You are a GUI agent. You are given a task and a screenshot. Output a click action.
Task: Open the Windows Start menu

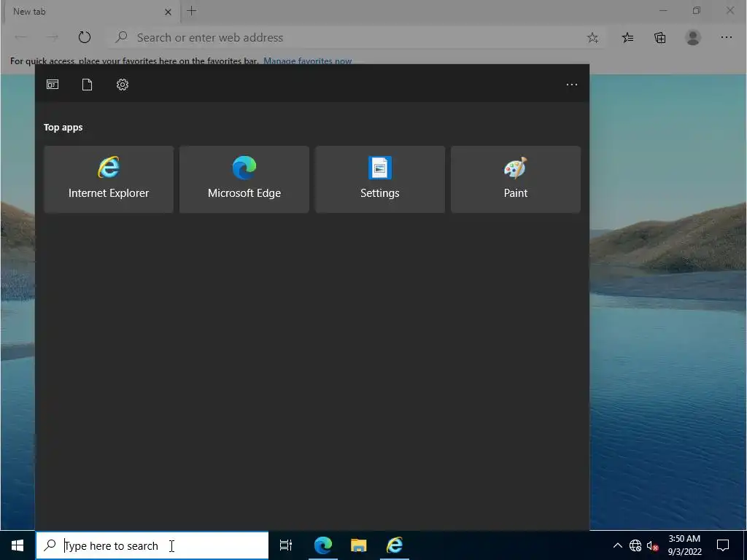pos(18,545)
